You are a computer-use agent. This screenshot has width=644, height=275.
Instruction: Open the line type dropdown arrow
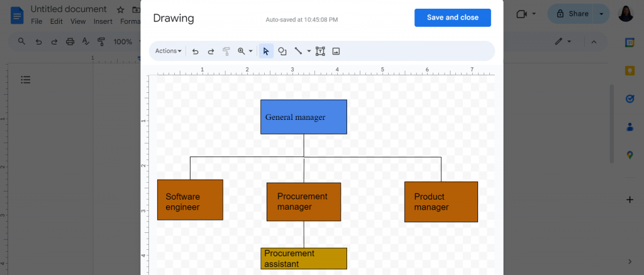click(x=309, y=51)
